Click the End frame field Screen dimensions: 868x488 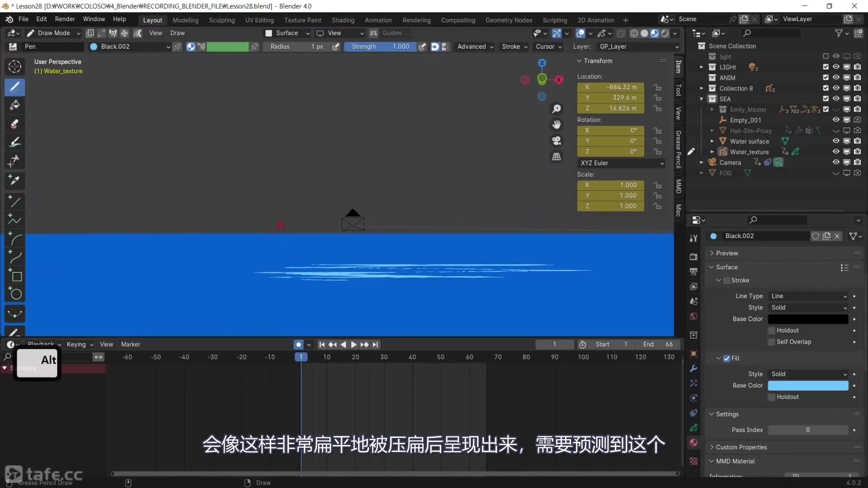click(x=658, y=344)
